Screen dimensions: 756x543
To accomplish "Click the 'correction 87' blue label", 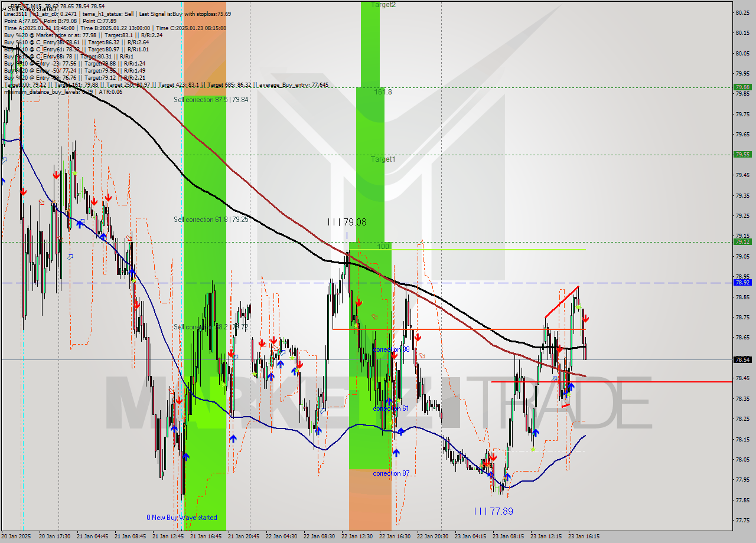I will [391, 473].
